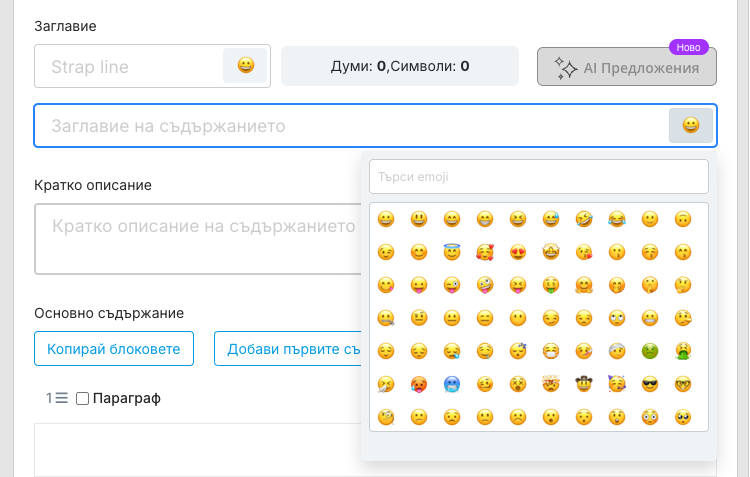Select the party face emoji
The width and height of the screenshot is (750, 477).
(x=617, y=384)
